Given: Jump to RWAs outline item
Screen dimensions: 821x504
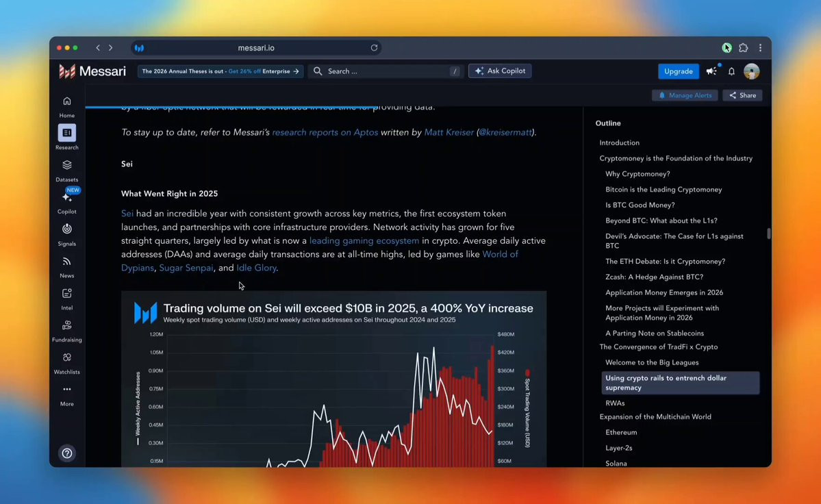Looking at the screenshot, I should tap(615, 403).
